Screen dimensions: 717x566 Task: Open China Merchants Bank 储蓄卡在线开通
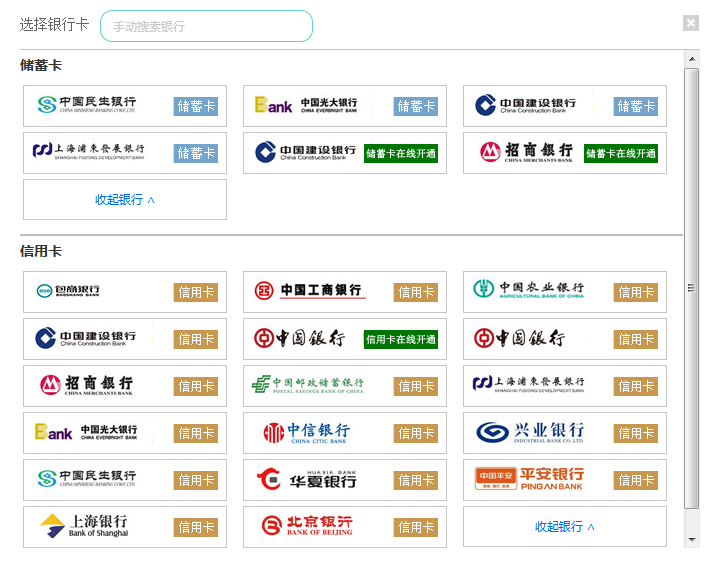tap(565, 153)
